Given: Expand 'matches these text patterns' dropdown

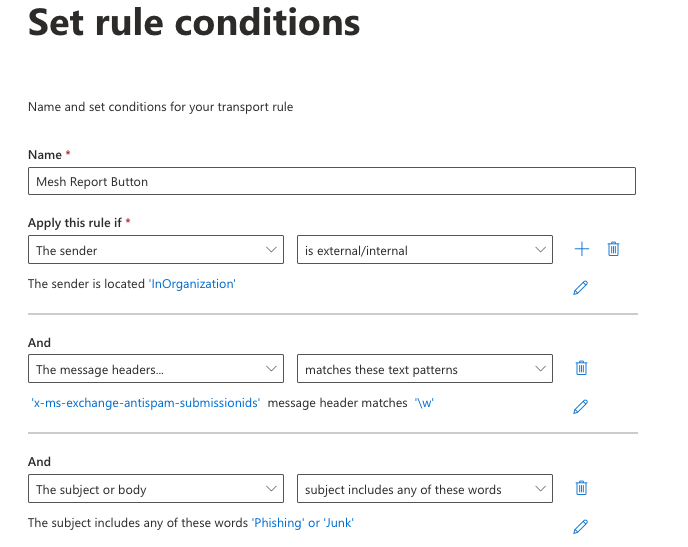Looking at the screenshot, I should click(425, 370).
